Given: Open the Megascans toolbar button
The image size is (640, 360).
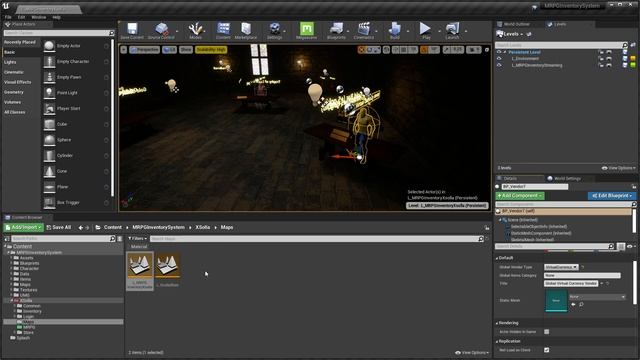Looking at the screenshot, I should point(307,31).
